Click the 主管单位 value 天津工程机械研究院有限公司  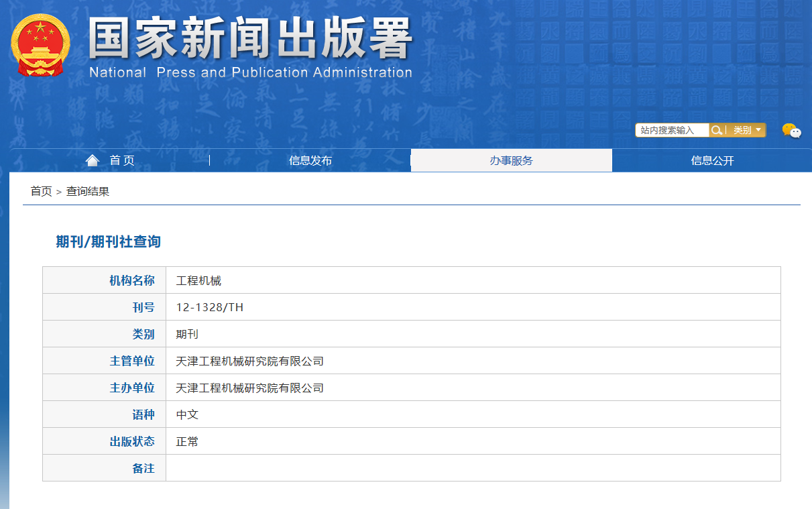(249, 361)
